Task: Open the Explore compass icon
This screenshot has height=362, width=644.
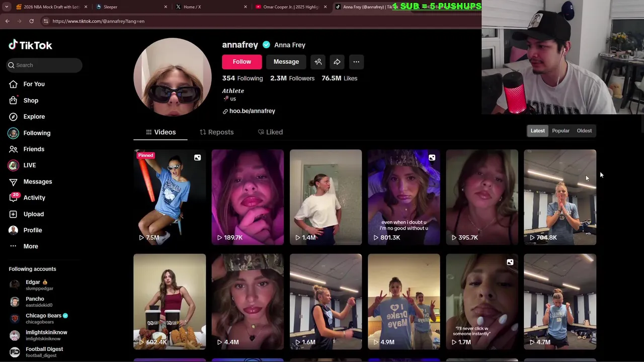Action: (x=14, y=117)
